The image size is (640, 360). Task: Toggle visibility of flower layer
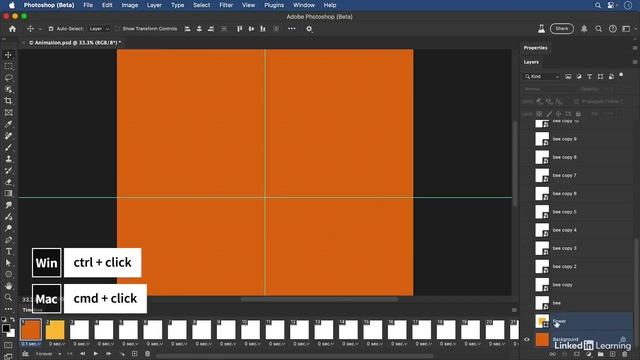point(527,321)
